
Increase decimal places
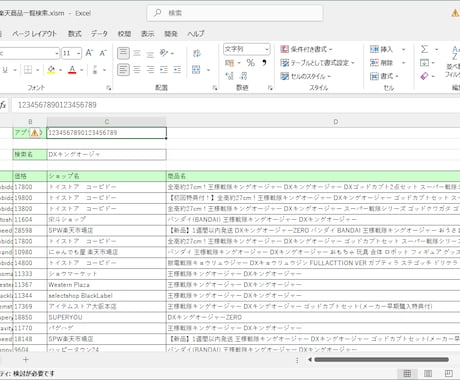pyautogui.click(x=229, y=76)
